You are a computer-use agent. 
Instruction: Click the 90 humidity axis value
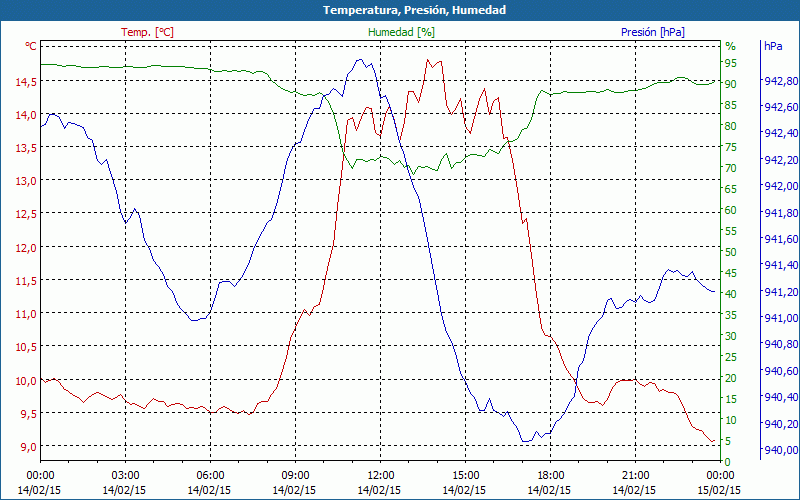pyautogui.click(x=731, y=84)
